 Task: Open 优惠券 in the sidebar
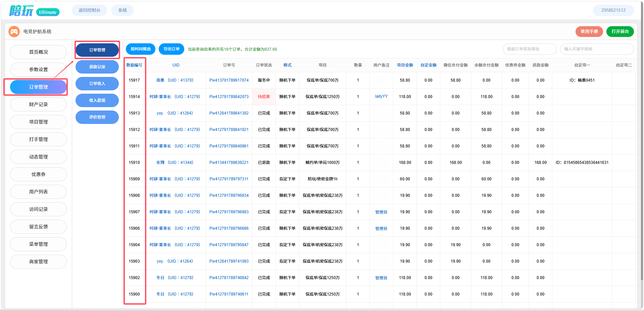pyautogui.click(x=38, y=174)
